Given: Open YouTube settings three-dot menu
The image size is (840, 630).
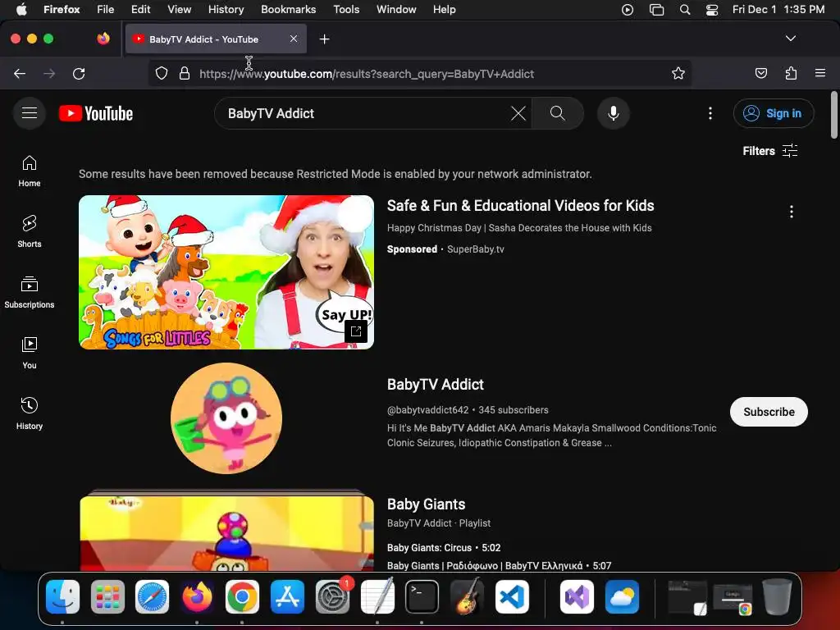Looking at the screenshot, I should (710, 113).
